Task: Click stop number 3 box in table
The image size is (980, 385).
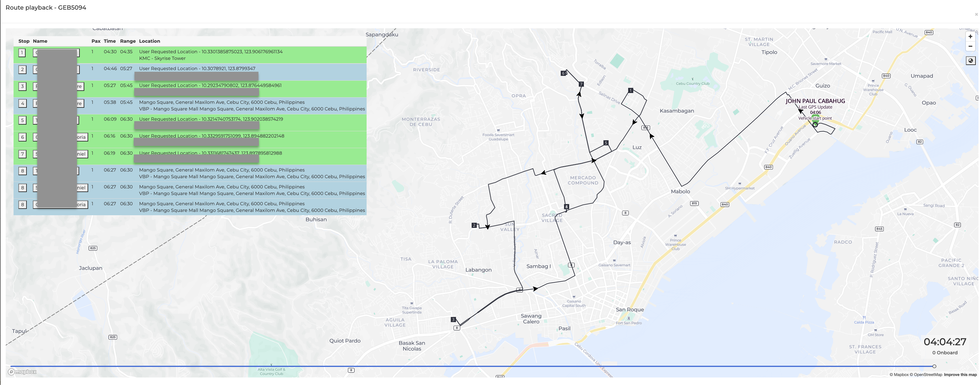Action: [x=22, y=86]
